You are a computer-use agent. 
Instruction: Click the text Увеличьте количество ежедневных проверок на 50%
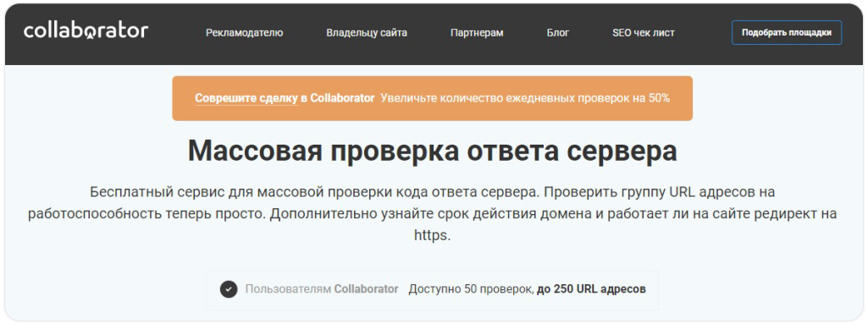pyautogui.click(x=525, y=98)
